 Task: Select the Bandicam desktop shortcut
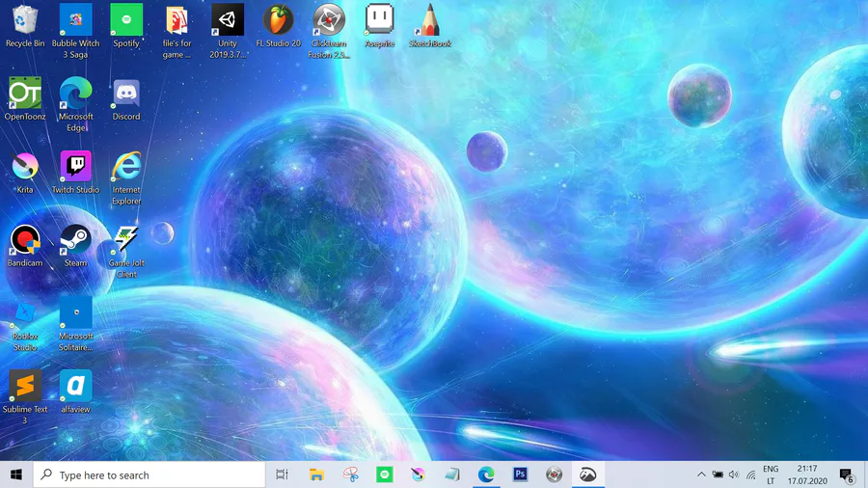(x=25, y=246)
